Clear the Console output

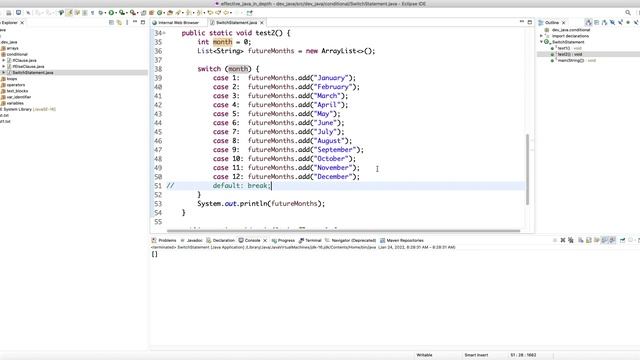pos(581,240)
